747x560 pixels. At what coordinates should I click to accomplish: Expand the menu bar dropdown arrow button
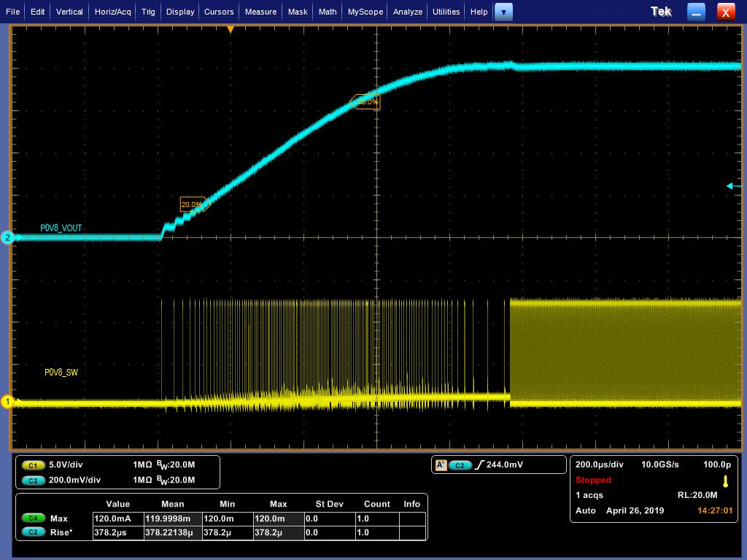click(x=503, y=12)
